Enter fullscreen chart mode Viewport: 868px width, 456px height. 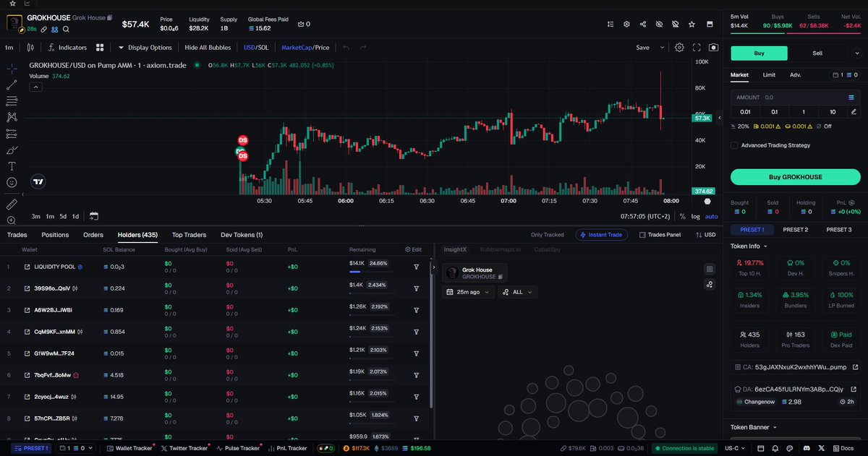pyautogui.click(x=697, y=48)
